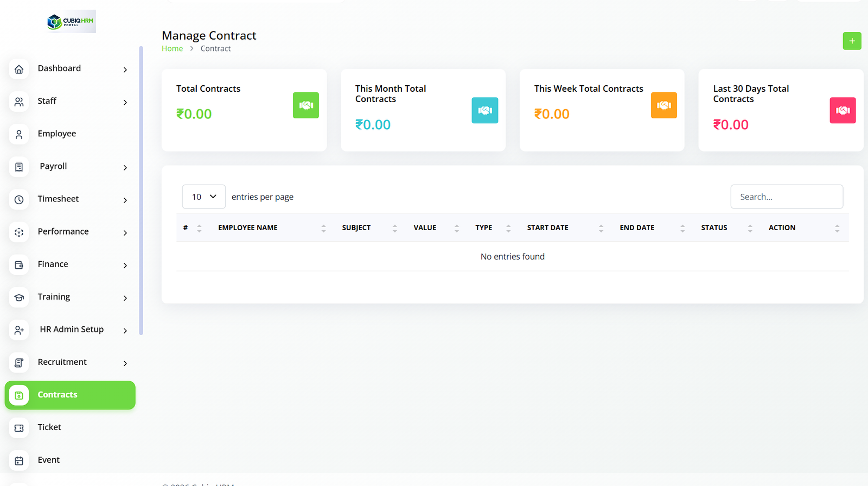This screenshot has width=868, height=486.
Task: Click the Search input field
Action: point(786,197)
